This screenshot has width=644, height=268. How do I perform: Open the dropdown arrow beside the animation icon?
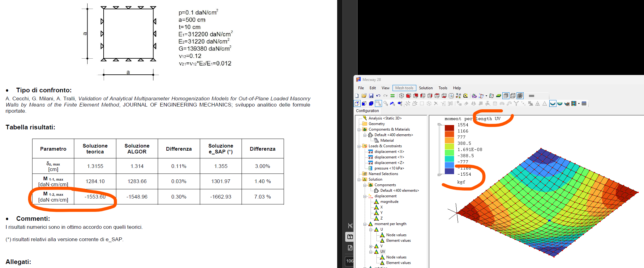click(579, 104)
